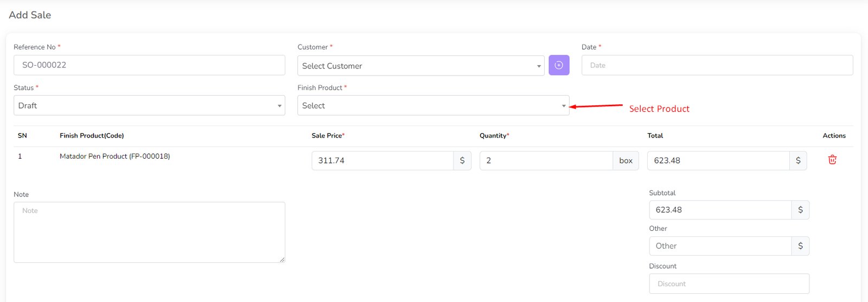Open the Select Customer dropdown
Viewport: 868px width, 302px height.
coord(420,66)
